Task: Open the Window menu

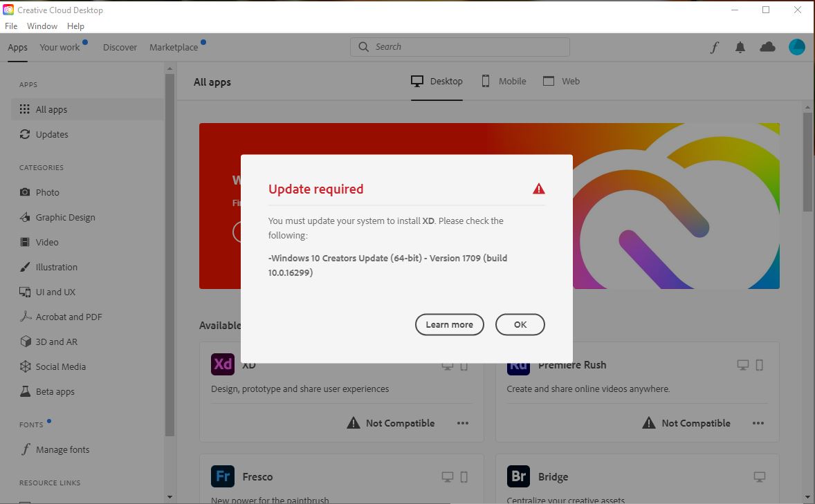Action: click(x=42, y=26)
